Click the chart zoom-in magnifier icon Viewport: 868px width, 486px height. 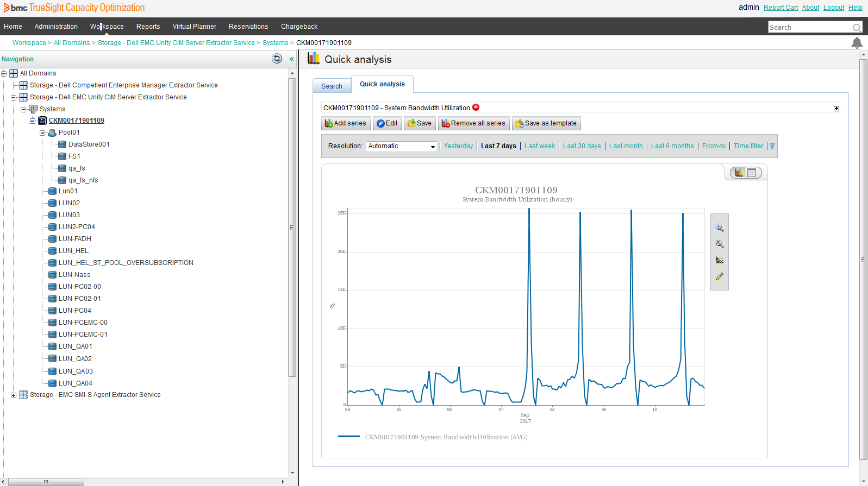click(x=719, y=228)
